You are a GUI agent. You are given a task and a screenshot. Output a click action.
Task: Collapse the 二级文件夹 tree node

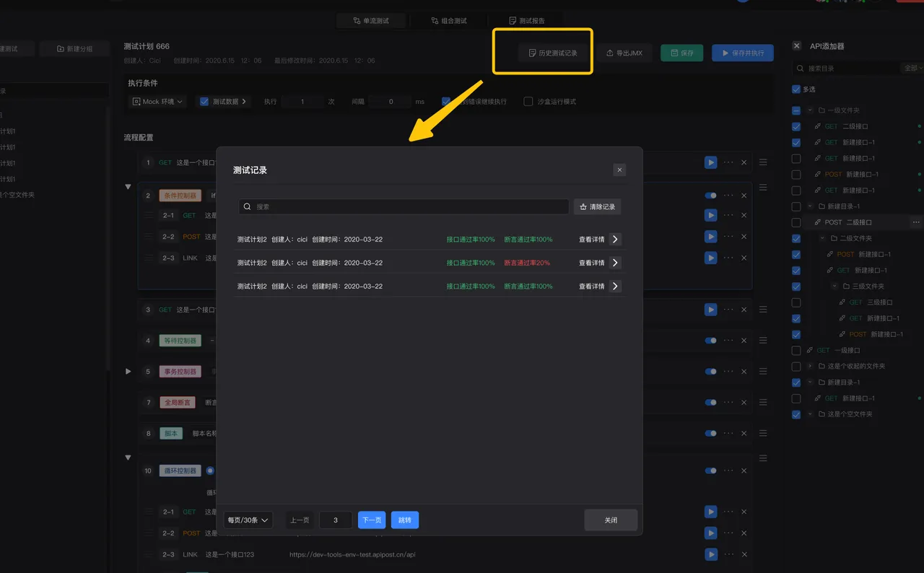(822, 238)
